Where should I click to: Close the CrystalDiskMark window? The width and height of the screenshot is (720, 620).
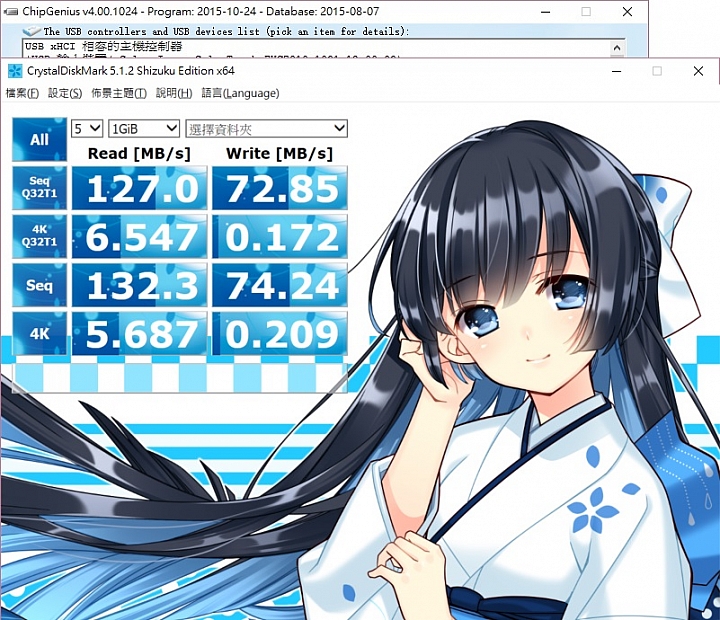point(698,71)
